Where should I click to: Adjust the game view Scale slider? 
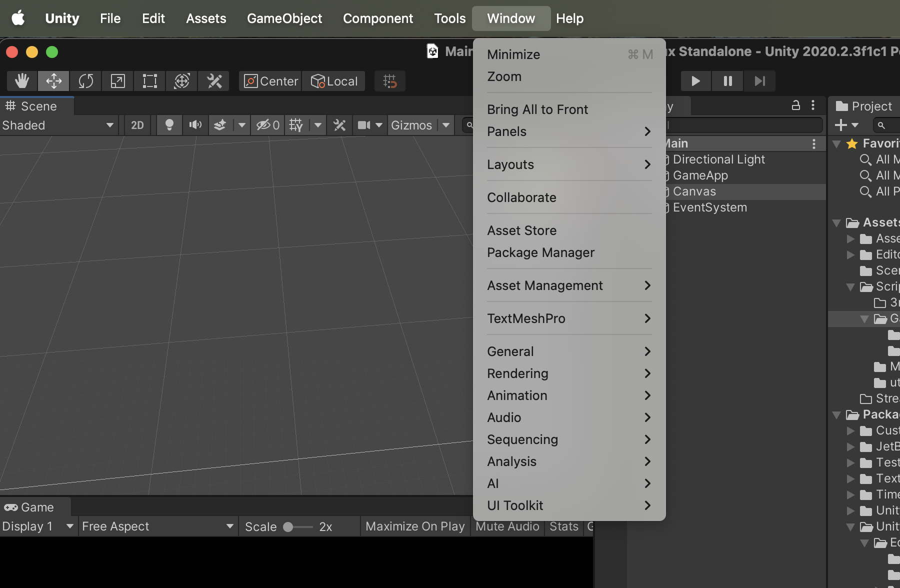(x=298, y=527)
